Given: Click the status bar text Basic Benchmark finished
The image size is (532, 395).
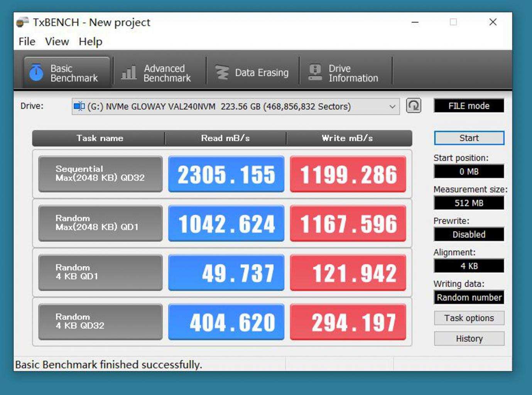Looking at the screenshot, I should [108, 364].
